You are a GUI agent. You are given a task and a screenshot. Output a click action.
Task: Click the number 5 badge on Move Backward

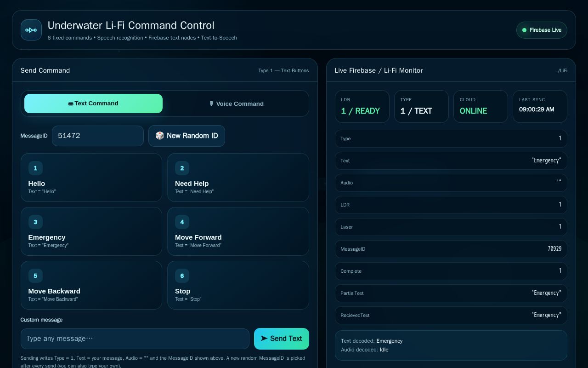35,276
